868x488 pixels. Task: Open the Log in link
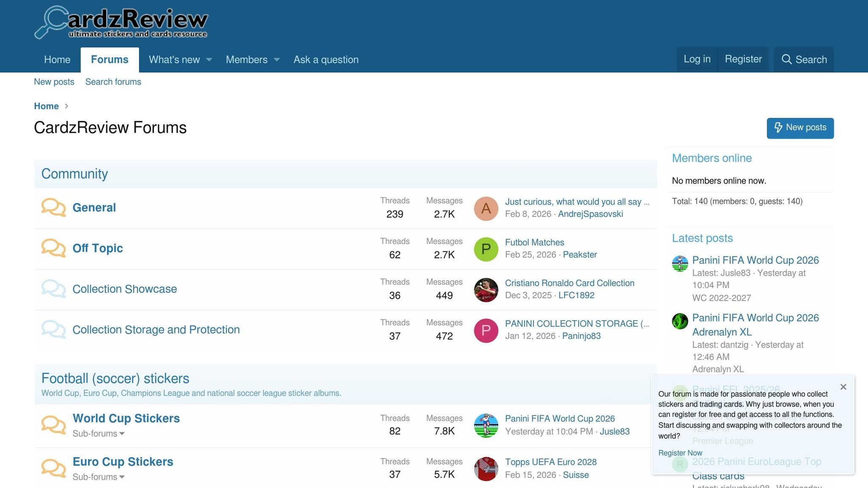pos(697,59)
